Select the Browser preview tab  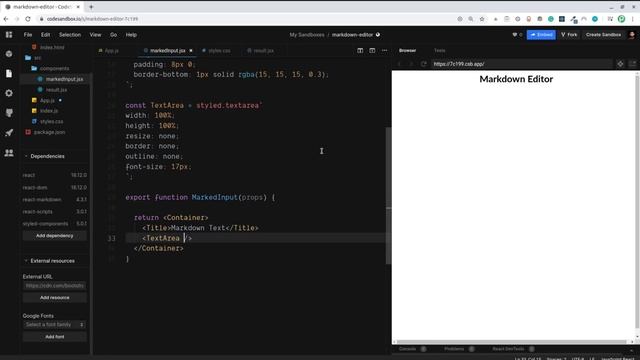pyautogui.click(x=407, y=51)
